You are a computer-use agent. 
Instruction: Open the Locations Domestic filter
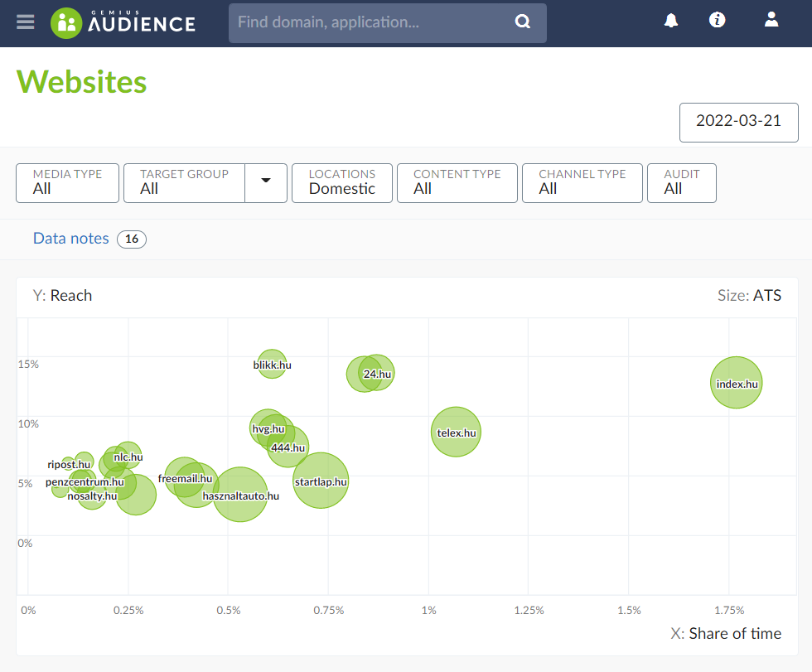pos(342,183)
